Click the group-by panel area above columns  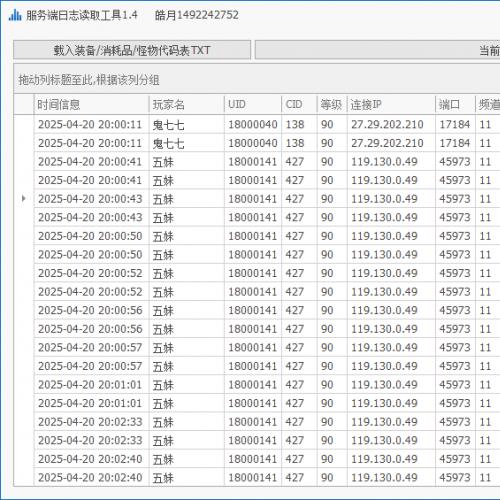(x=257, y=79)
